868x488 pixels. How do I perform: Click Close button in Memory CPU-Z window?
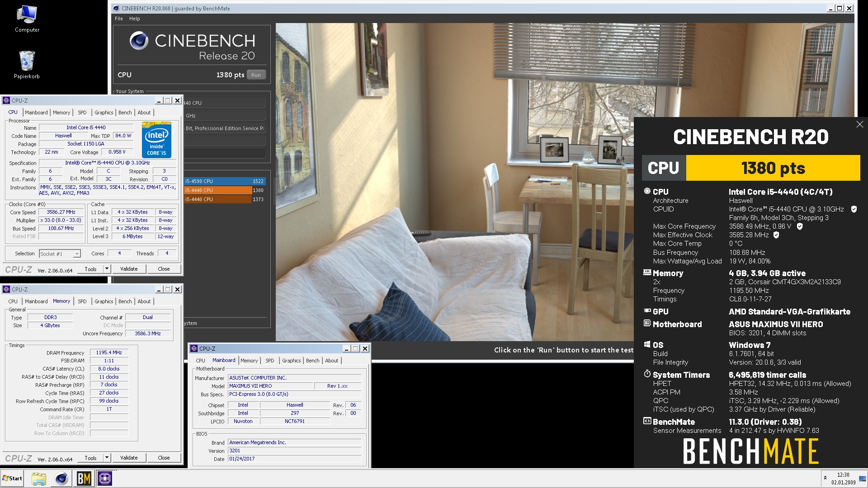(x=164, y=458)
